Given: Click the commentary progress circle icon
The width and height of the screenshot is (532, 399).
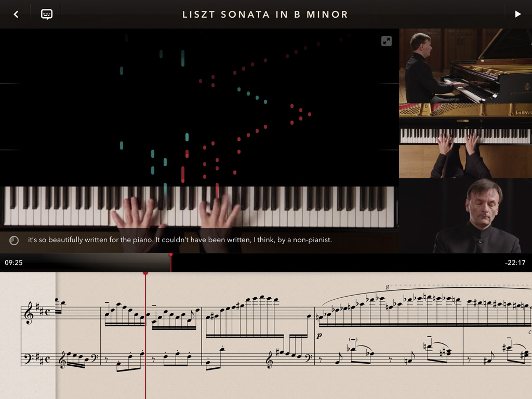Looking at the screenshot, I should [x=14, y=240].
